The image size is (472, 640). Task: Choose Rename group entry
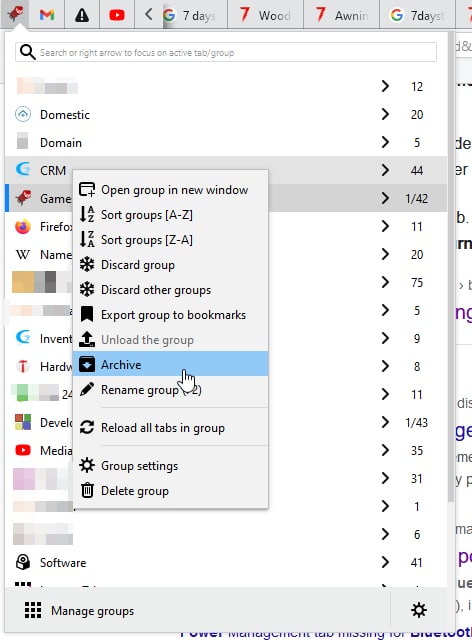[x=171, y=389]
